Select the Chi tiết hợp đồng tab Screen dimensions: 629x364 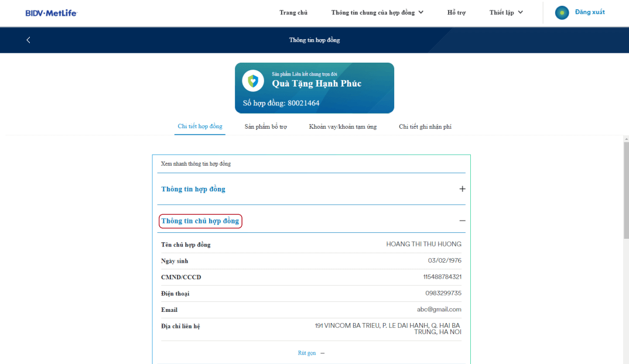coord(200,126)
